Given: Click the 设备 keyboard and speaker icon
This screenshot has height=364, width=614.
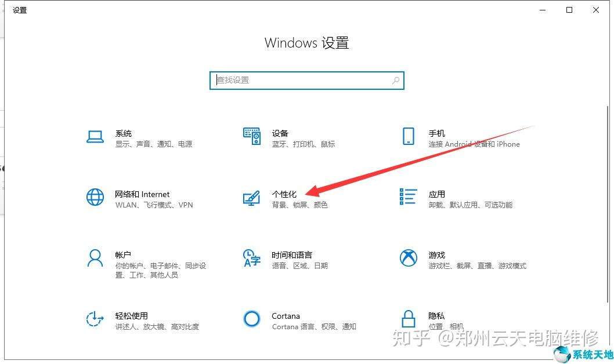Looking at the screenshot, I should coord(252,136).
